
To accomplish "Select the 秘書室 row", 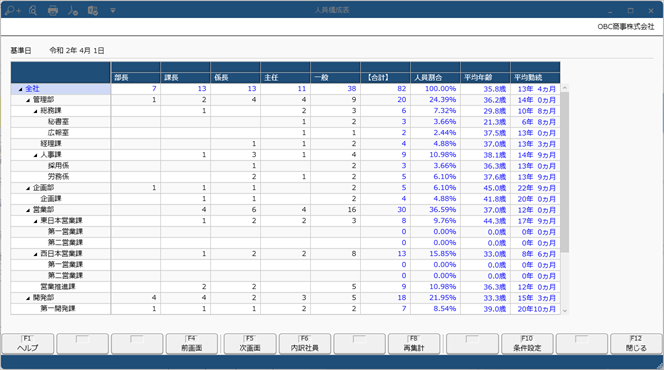I will coord(285,122).
